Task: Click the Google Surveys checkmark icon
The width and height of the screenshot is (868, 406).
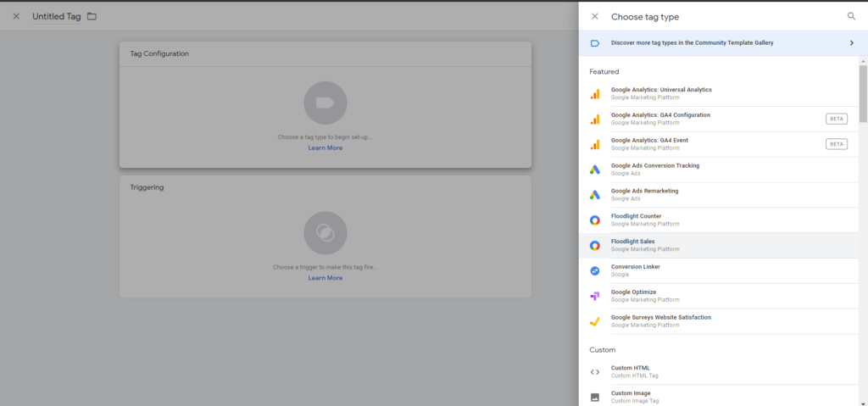Action: click(x=594, y=321)
